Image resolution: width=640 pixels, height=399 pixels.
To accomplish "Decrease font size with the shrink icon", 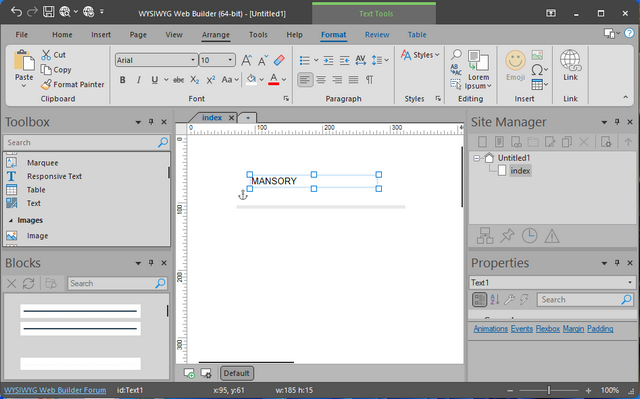I will (x=262, y=60).
